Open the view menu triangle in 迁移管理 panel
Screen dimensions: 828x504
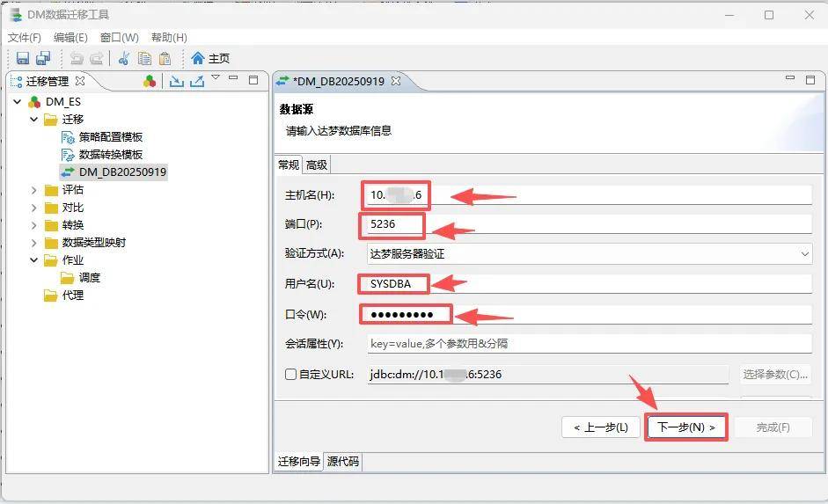pos(216,77)
